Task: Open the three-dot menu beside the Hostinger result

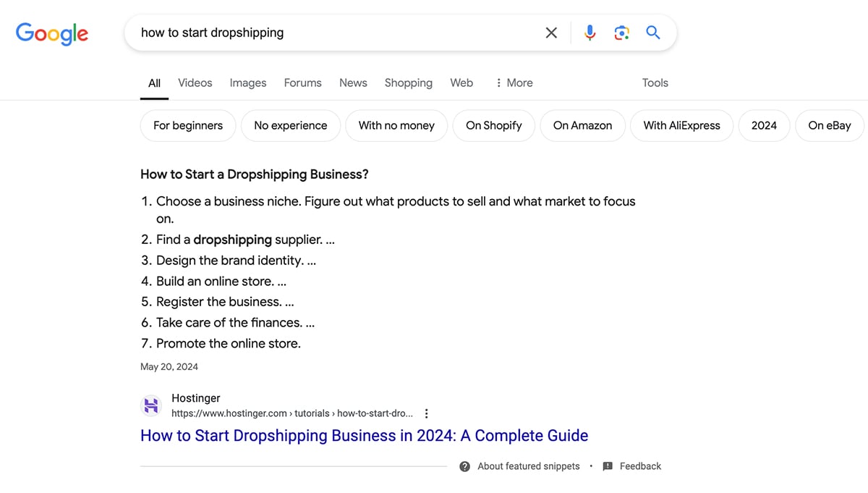Action: tap(426, 413)
